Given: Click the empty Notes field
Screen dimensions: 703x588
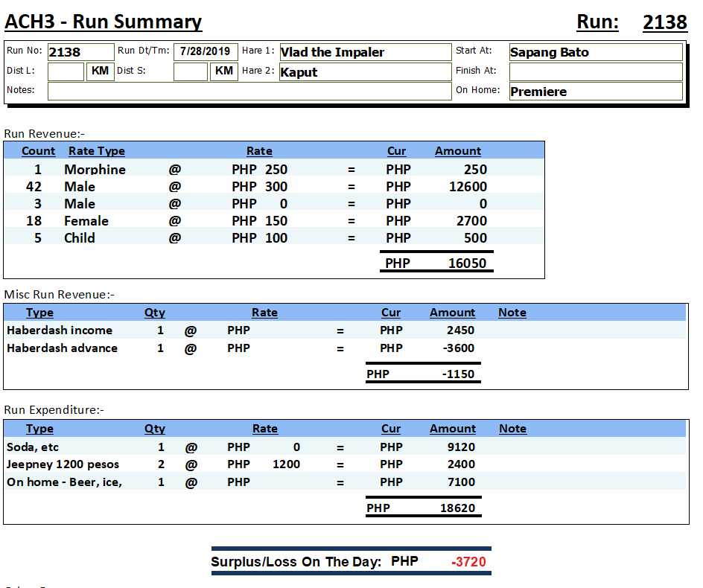Looking at the screenshot, I should [249, 91].
